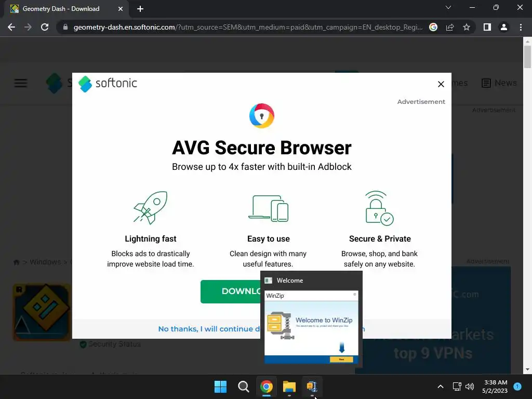Open the Windows Start menu
The height and width of the screenshot is (399, 532).
tap(220, 387)
